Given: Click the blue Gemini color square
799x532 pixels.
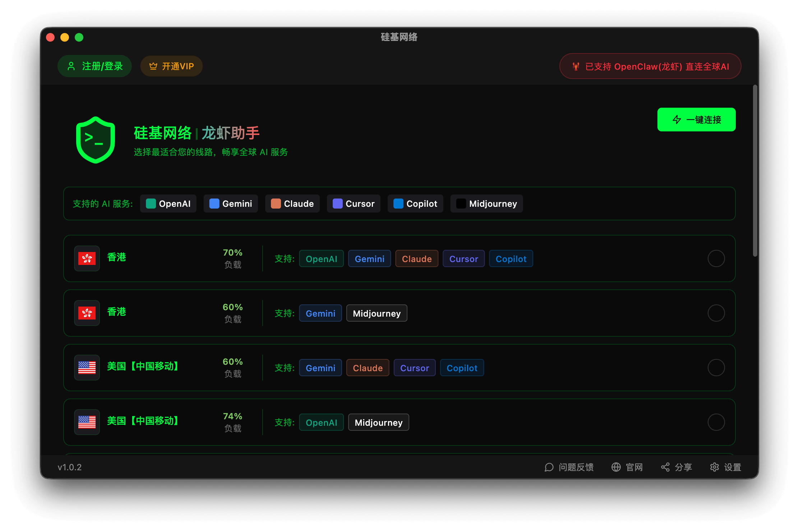Looking at the screenshot, I should click(214, 204).
